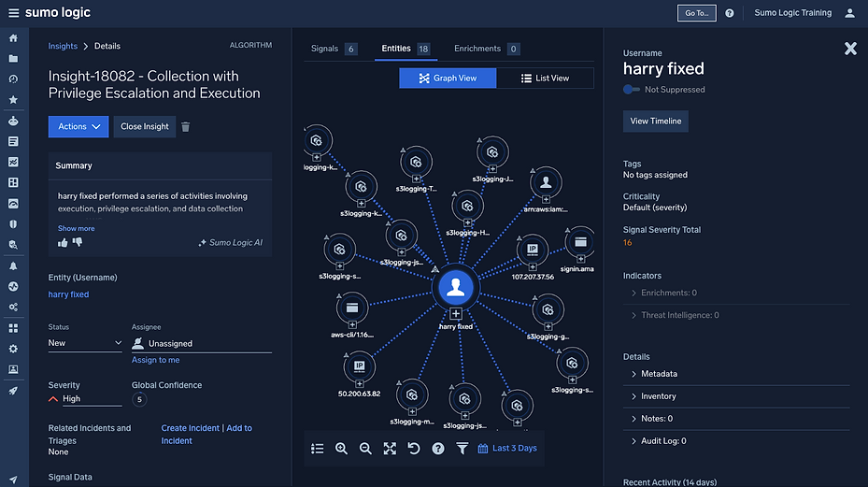The height and width of the screenshot is (487, 868).
Task: Delete insight with trash icon
Action: click(x=185, y=127)
